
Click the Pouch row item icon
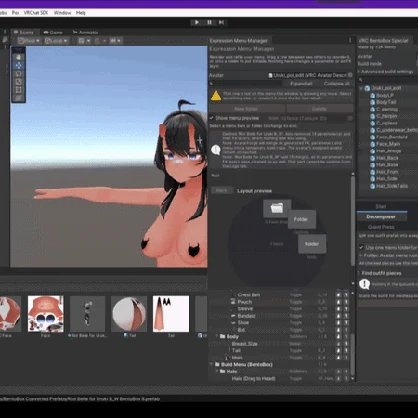[x=233, y=302]
